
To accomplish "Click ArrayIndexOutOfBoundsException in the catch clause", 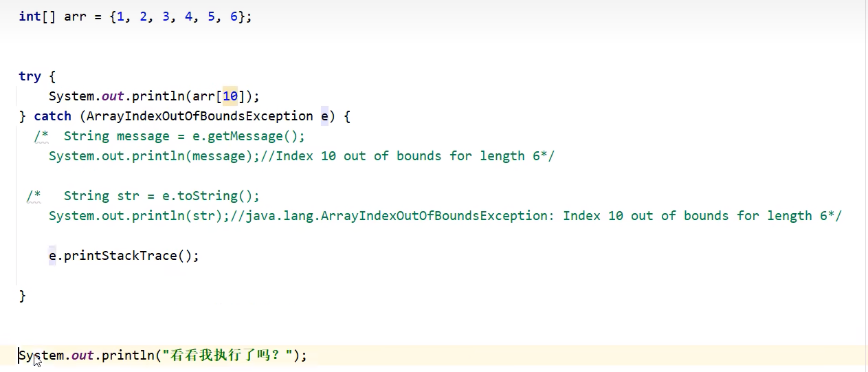I will [199, 116].
